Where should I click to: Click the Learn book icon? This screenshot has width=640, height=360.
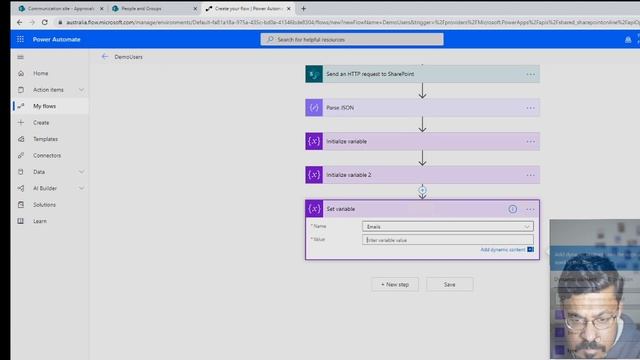coord(21,221)
